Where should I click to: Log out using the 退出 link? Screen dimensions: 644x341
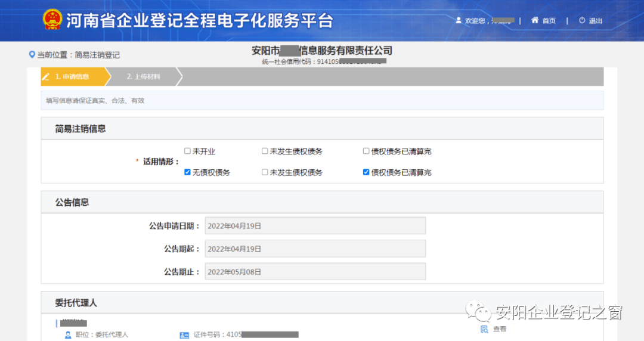coord(595,20)
